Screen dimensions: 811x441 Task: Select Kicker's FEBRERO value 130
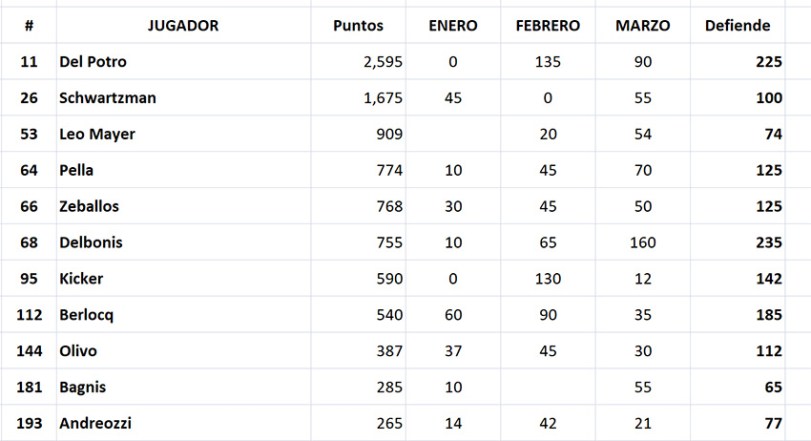[547, 279]
